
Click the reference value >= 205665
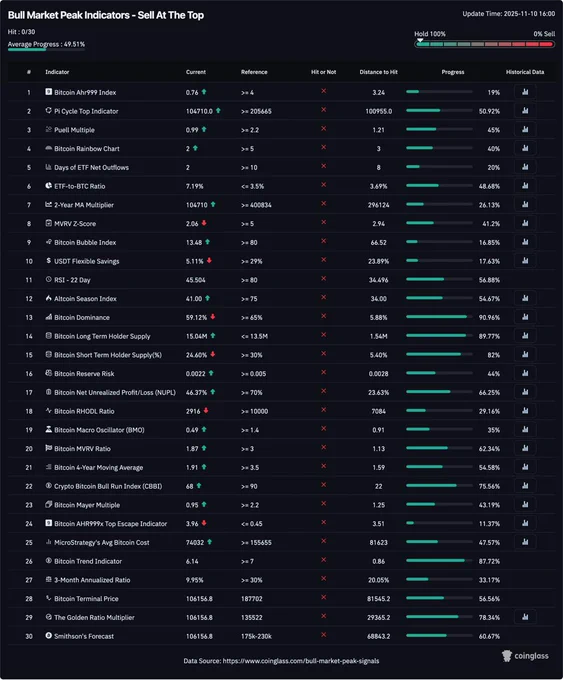pos(256,111)
